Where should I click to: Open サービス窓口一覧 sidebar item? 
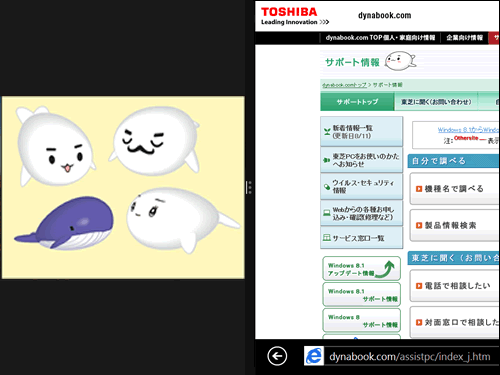coord(362,238)
